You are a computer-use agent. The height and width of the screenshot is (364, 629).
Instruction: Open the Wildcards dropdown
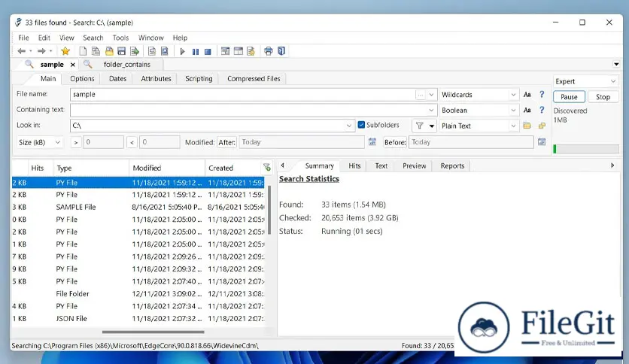[x=513, y=95]
